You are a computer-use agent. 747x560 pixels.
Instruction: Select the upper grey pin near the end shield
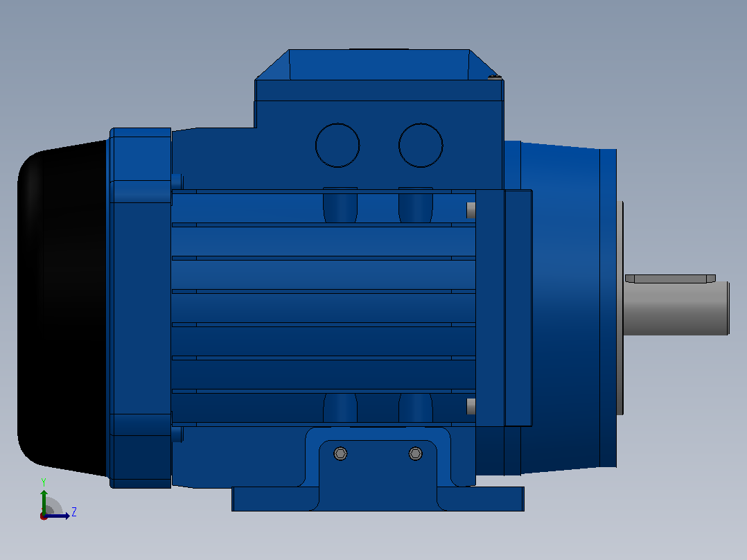(471, 210)
